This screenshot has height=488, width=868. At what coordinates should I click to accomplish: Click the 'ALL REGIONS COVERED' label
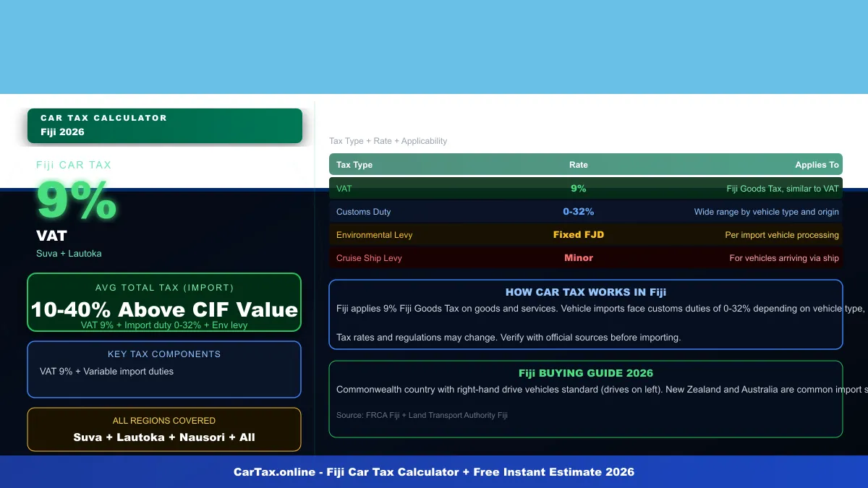[164, 421]
